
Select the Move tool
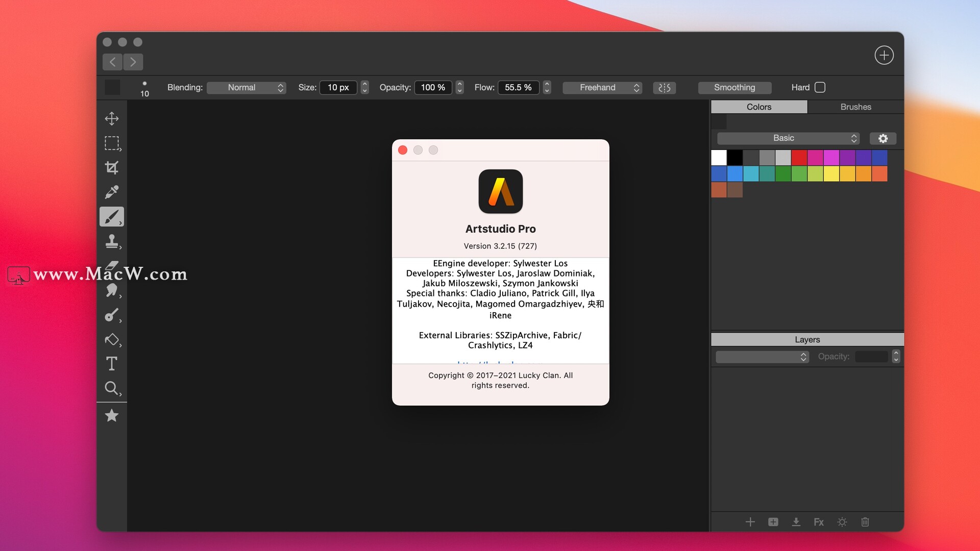pos(112,118)
